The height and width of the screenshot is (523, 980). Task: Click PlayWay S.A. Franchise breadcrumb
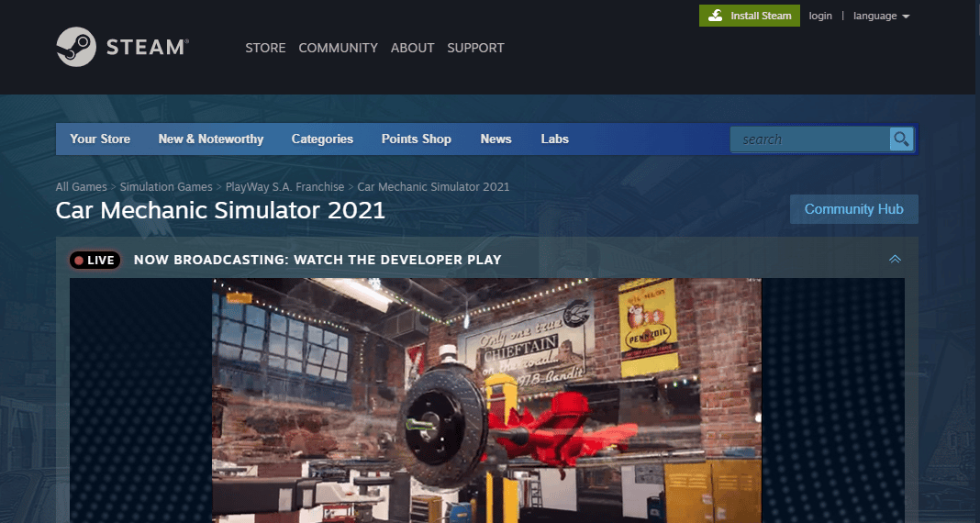[285, 187]
